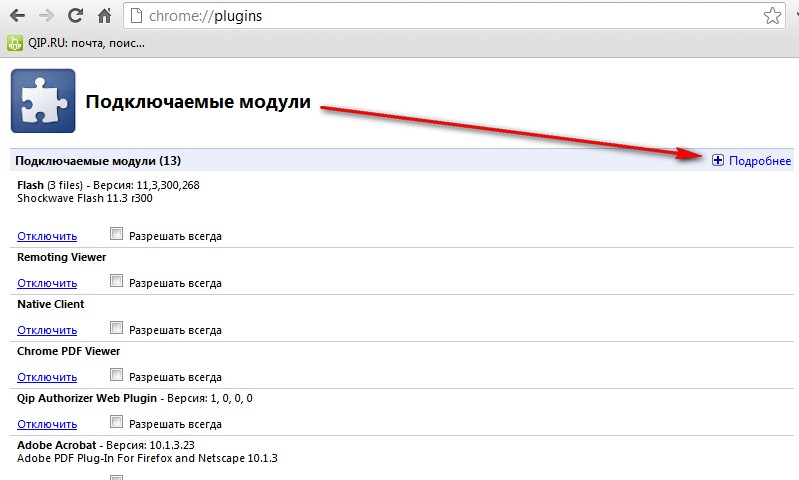Click the Flash plugin name
799x480 pixels.
click(30, 185)
